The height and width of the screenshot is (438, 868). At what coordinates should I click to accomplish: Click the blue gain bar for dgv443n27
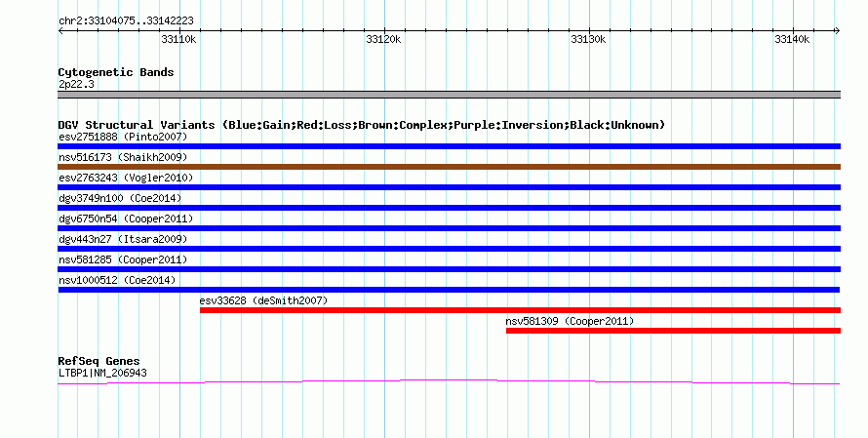pyautogui.click(x=449, y=249)
